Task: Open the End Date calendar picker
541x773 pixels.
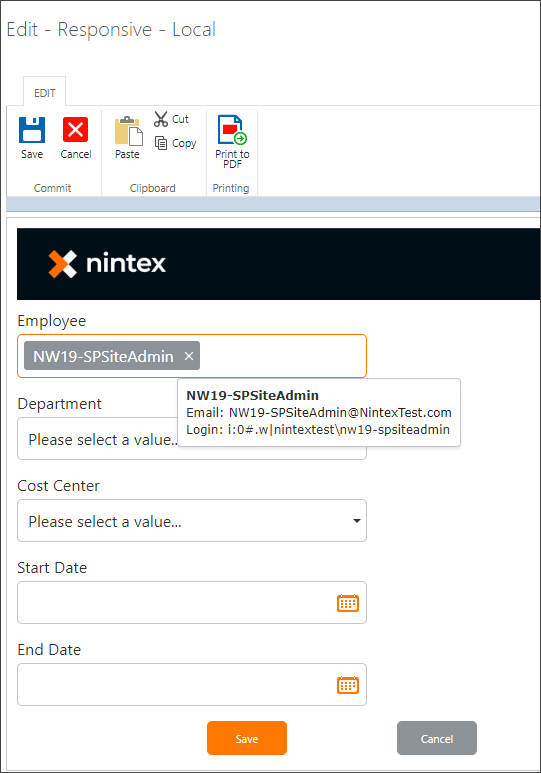Action: [x=348, y=685]
